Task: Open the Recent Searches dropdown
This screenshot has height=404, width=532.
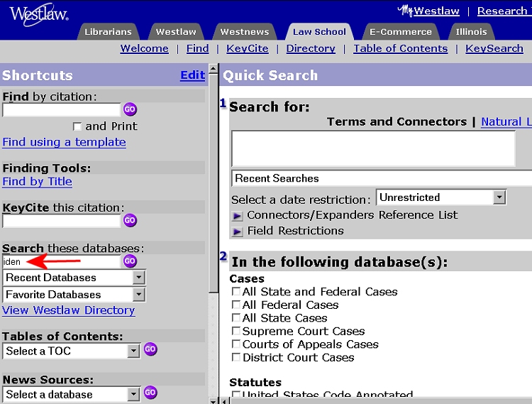Action: [382, 178]
